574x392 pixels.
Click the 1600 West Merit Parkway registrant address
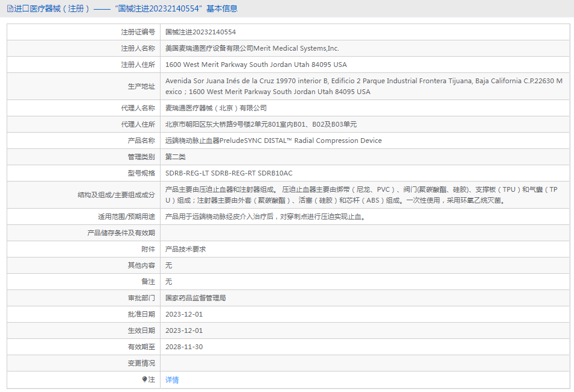(x=257, y=65)
